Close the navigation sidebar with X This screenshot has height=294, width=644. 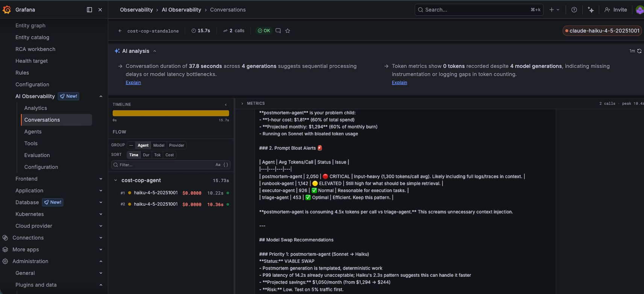(x=100, y=10)
